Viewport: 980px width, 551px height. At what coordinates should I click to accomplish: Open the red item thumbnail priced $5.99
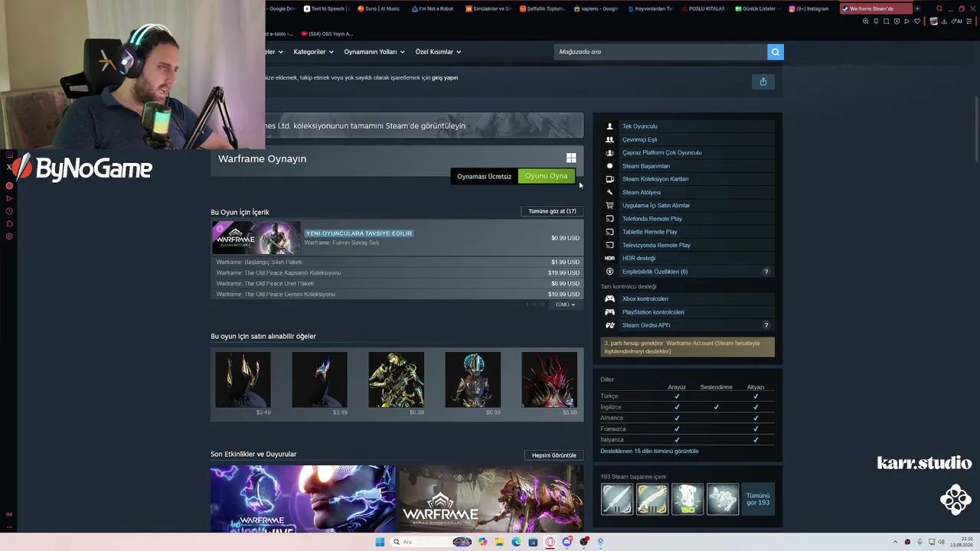coord(550,380)
